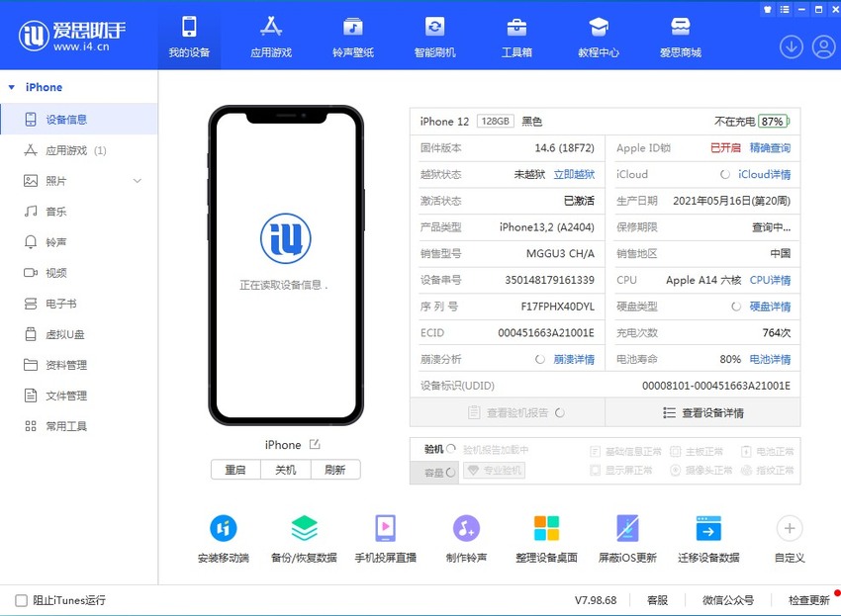The width and height of the screenshot is (841, 616).
Task: Toggle the 阻止iTunes运行 checkbox
Action: point(21,600)
